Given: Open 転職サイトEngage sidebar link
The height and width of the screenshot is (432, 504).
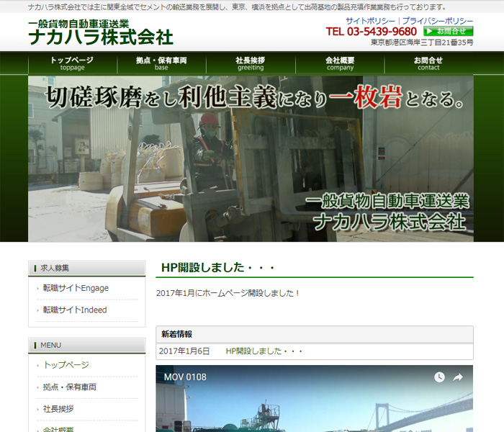Looking at the screenshot, I should pyautogui.click(x=76, y=288).
